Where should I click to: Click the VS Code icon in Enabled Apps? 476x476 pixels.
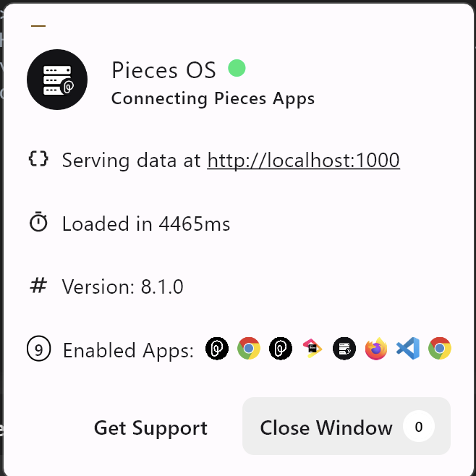pos(408,349)
